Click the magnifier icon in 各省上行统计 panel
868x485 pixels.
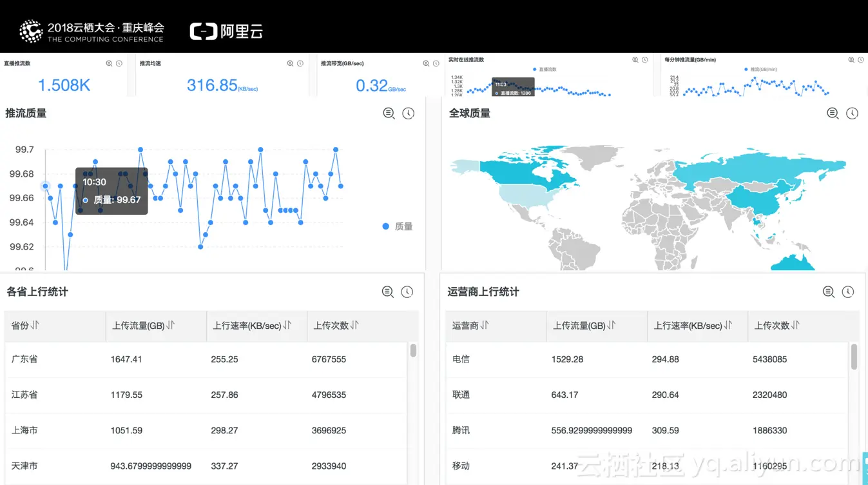point(388,292)
